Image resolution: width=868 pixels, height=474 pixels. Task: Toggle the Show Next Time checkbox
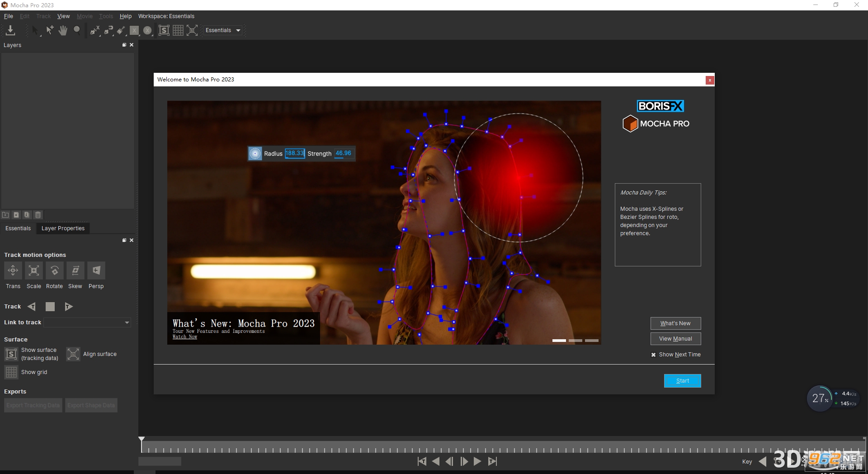653,355
